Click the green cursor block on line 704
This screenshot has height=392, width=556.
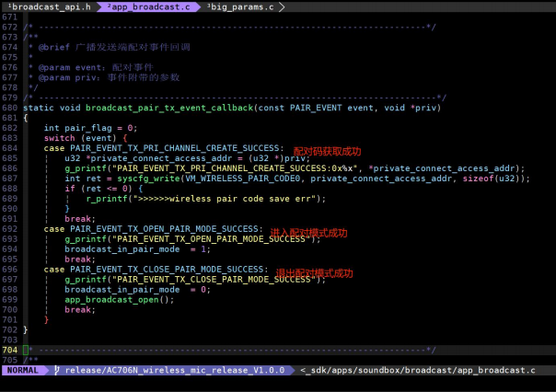26,351
